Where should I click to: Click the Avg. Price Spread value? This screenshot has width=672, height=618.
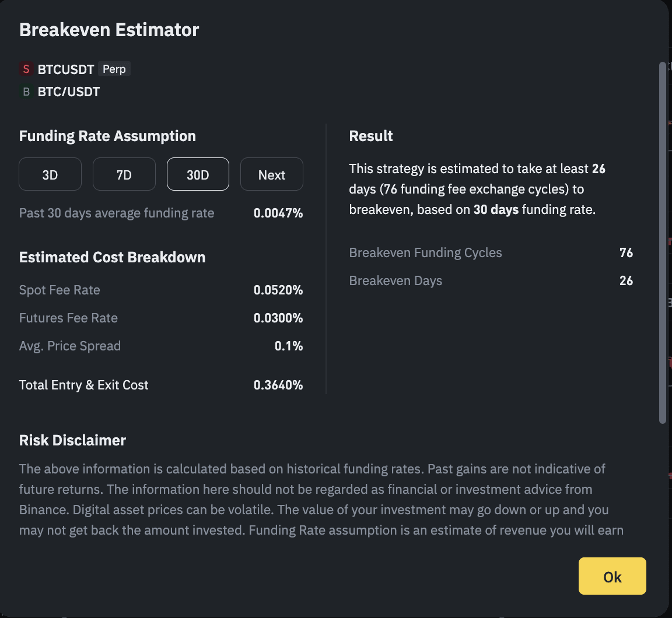(x=289, y=346)
